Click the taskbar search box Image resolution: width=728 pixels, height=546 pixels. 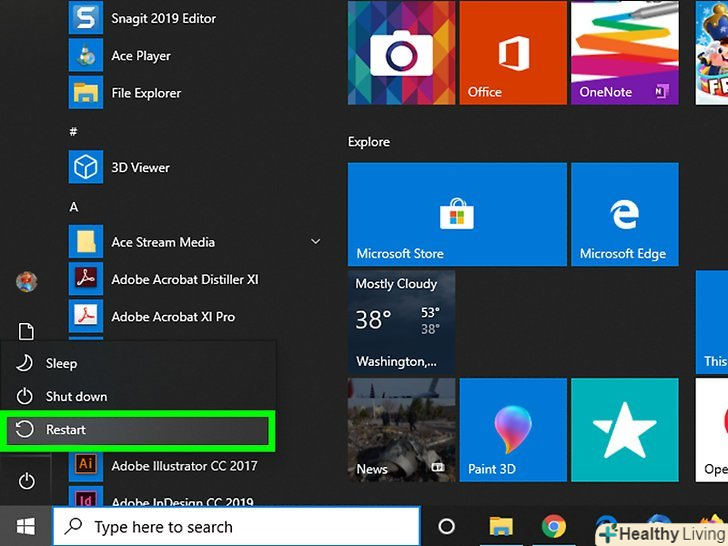[x=236, y=527]
